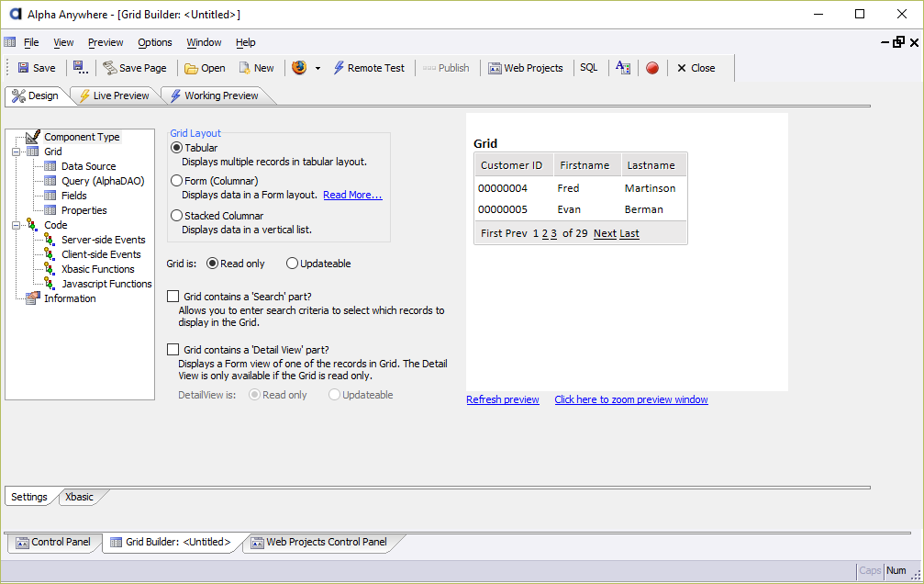
Task: Open the Help menu
Action: coord(245,42)
